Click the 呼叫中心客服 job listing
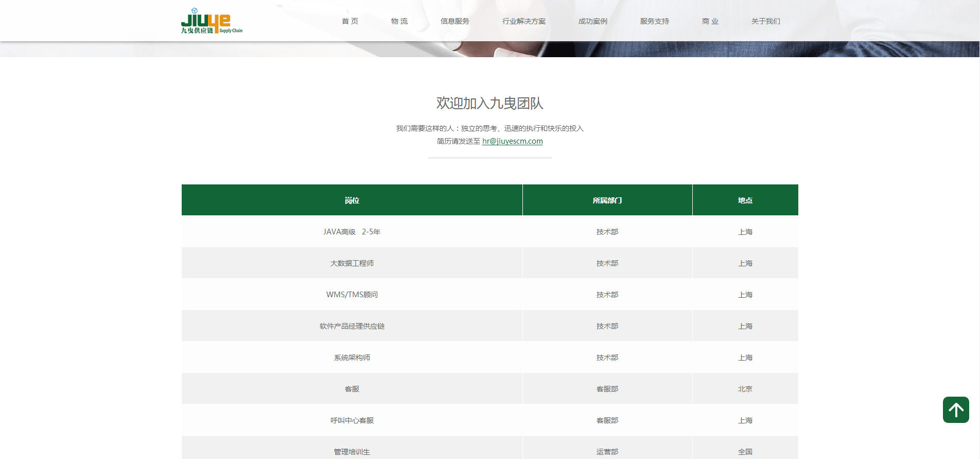 point(352,420)
